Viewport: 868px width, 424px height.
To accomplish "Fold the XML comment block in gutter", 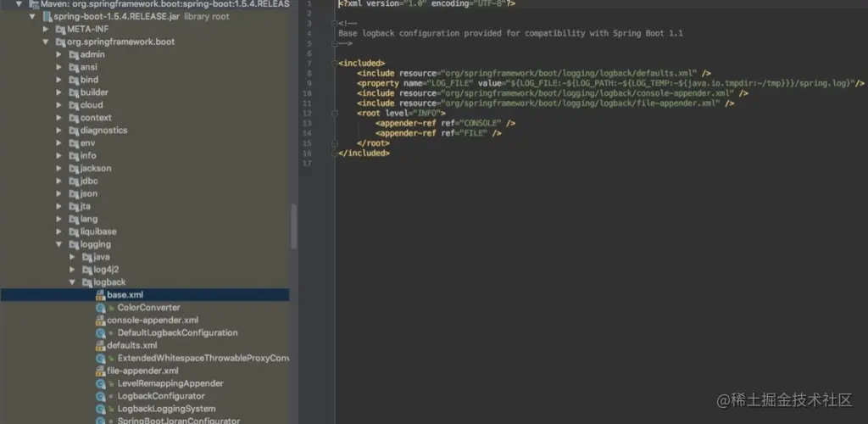I will click(334, 23).
